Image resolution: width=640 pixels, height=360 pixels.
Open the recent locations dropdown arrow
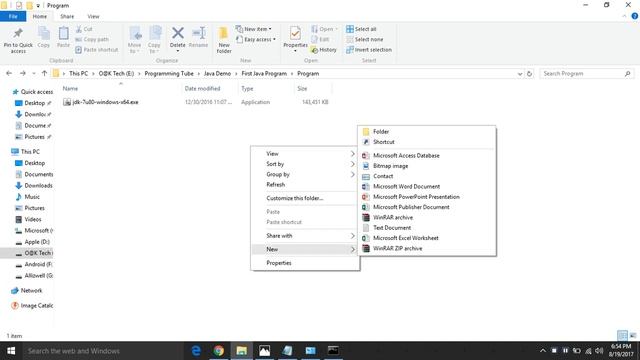[34, 73]
